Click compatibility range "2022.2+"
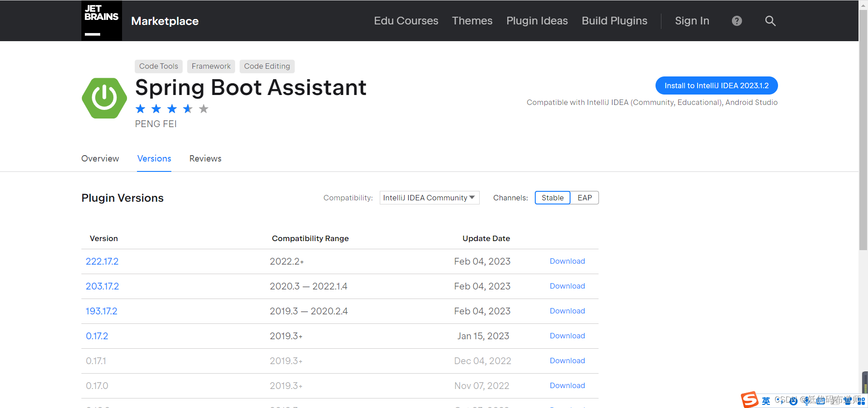The image size is (868, 408). tap(287, 261)
